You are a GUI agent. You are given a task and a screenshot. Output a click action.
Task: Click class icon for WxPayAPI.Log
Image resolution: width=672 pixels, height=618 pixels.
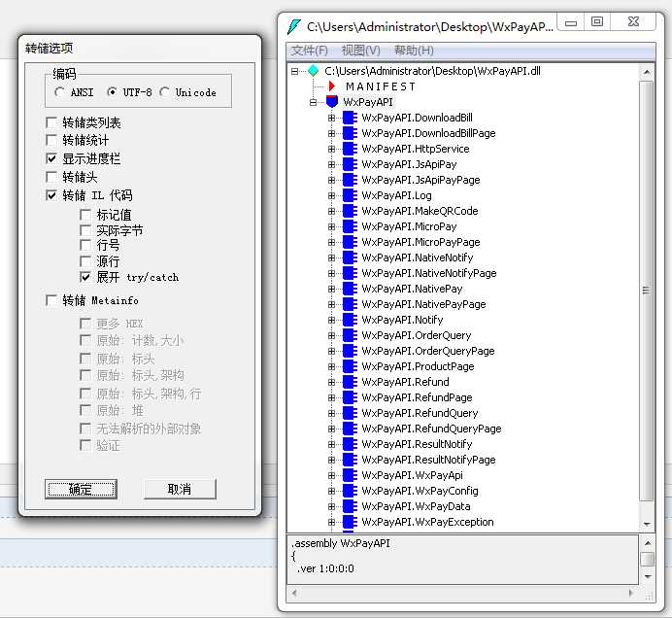tap(350, 195)
